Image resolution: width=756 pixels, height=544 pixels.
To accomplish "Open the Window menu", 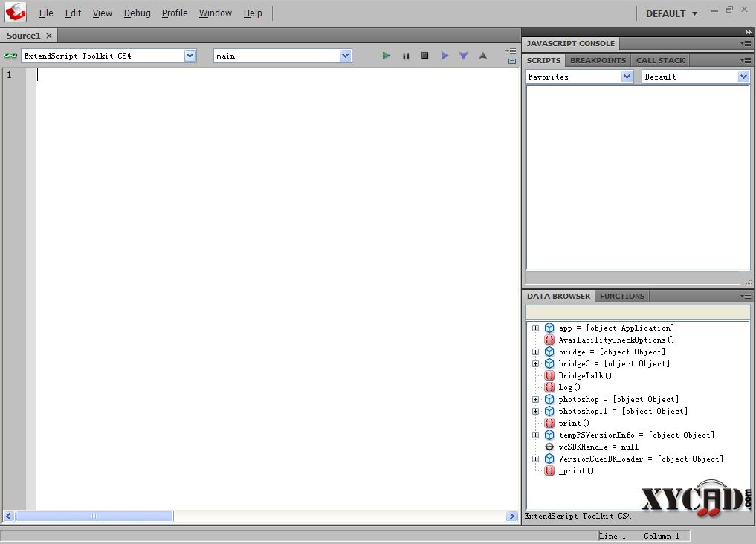I will tap(215, 13).
